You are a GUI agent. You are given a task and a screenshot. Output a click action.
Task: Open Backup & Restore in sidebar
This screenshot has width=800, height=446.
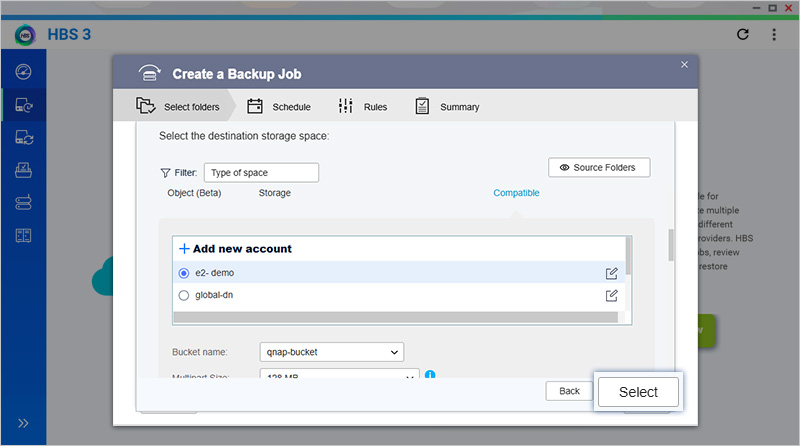coord(23,105)
